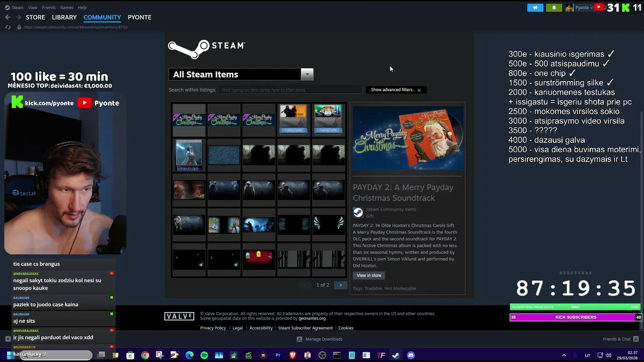The image size is (644, 362).
Task: Open Spotify from the taskbar
Action: (x=204, y=355)
